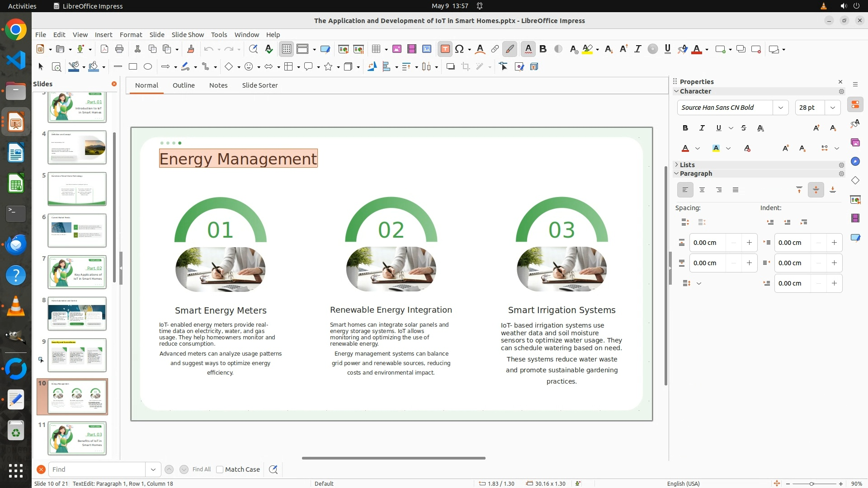Click the Strikethrough icon in Character panel
Image resolution: width=868 pixels, height=488 pixels.
744,128
